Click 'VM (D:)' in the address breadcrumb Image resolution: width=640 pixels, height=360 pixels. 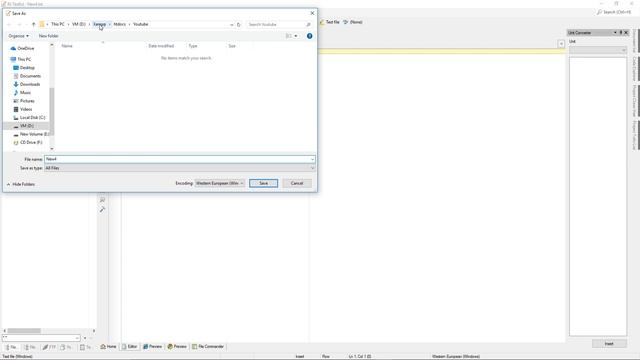click(79, 24)
